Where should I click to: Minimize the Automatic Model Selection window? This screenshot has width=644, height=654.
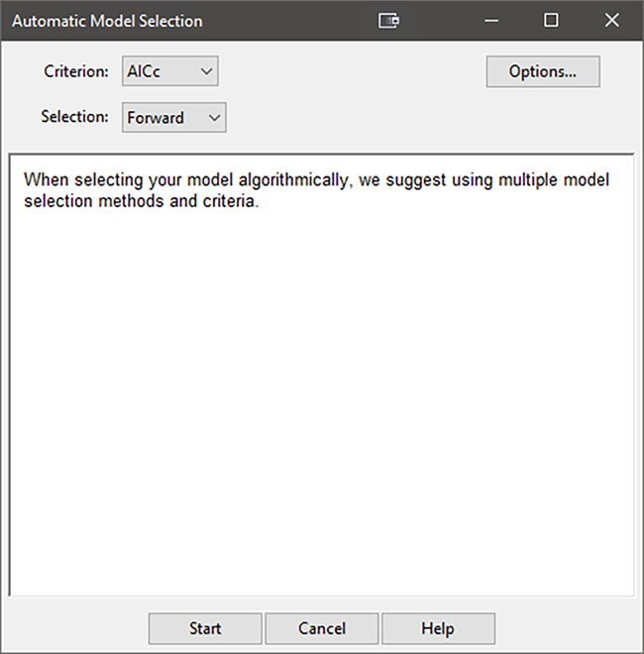496,21
